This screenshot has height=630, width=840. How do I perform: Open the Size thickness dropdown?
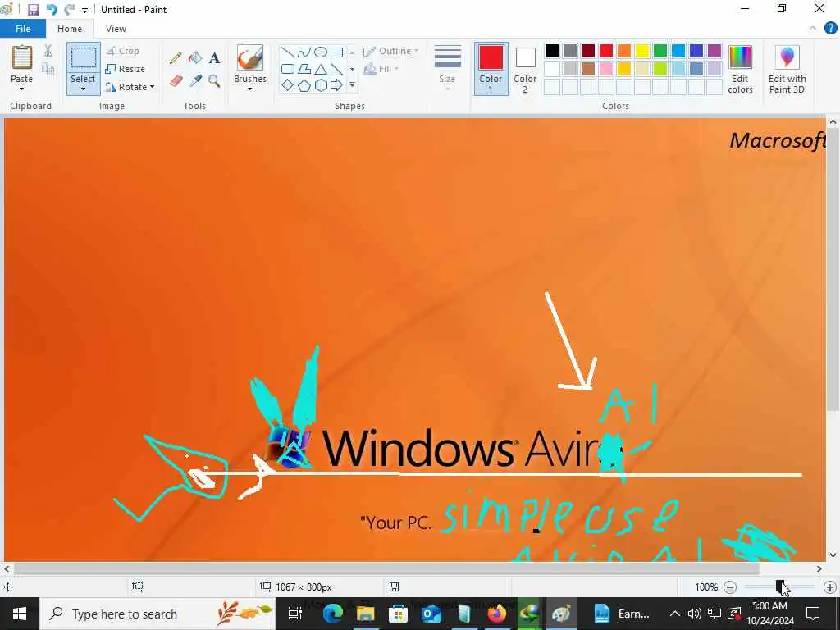[447, 69]
